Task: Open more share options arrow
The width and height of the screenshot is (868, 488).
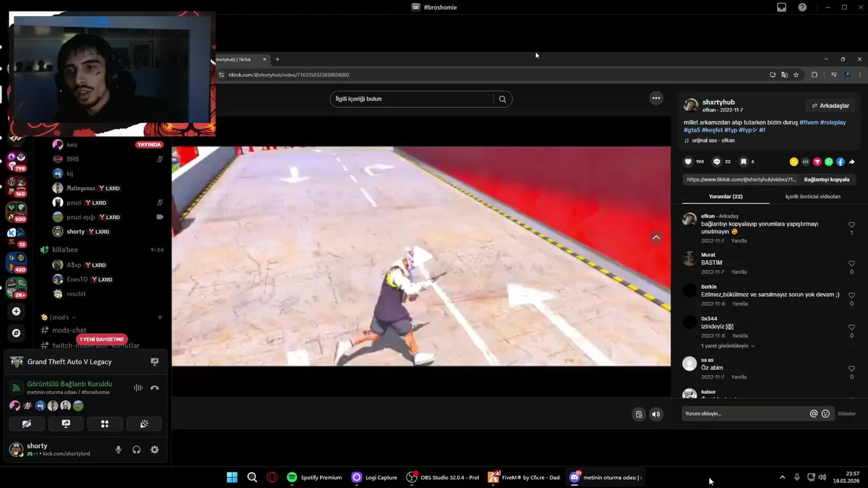Action: tap(852, 162)
